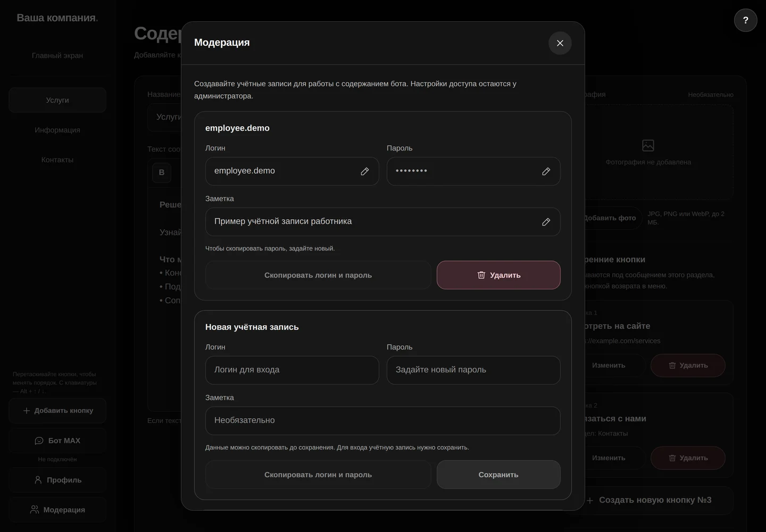
Task: Close the Модерация dialog with the X icon
Action: 560,43
